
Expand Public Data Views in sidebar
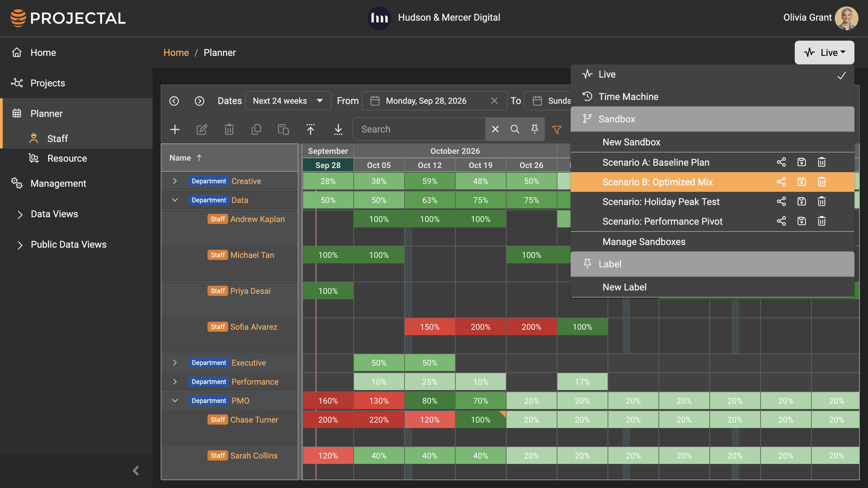pyautogui.click(x=20, y=245)
